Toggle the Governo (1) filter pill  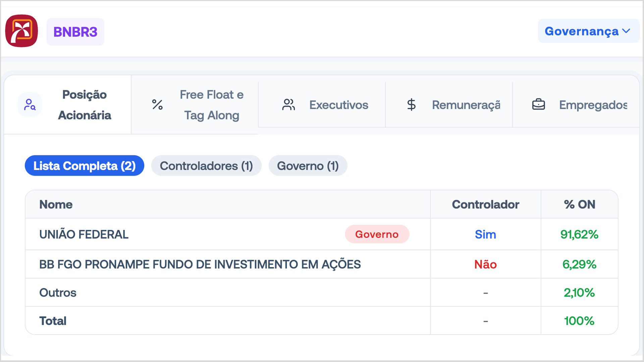click(308, 166)
